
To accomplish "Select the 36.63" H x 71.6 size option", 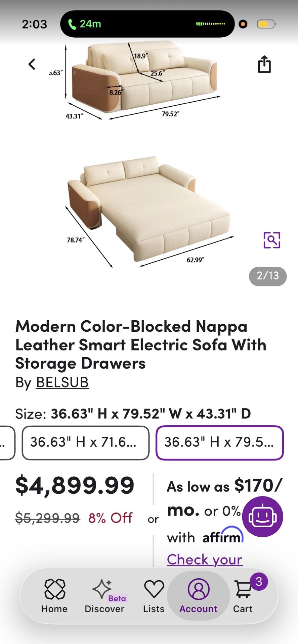I will (x=85, y=443).
